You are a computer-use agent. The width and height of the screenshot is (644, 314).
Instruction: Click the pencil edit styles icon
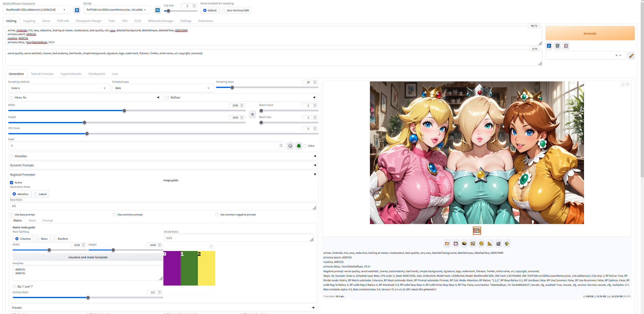click(x=631, y=56)
